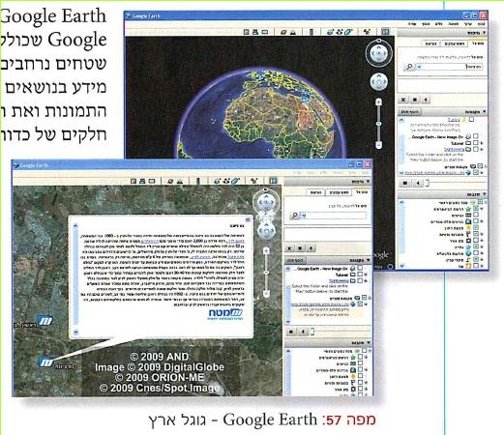This screenshot has width=504, height=435.
Task: Click the email icon in back window toolbar
Action: click(x=265, y=32)
